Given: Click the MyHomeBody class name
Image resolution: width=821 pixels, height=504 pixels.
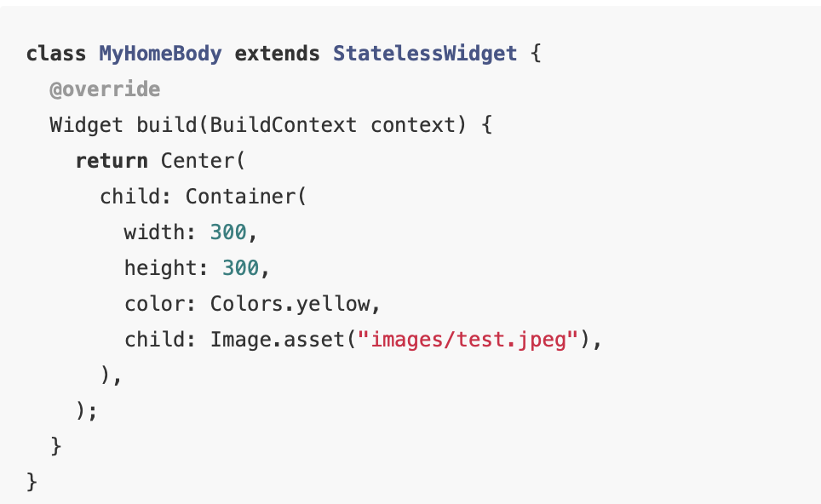Looking at the screenshot, I should click(160, 54).
